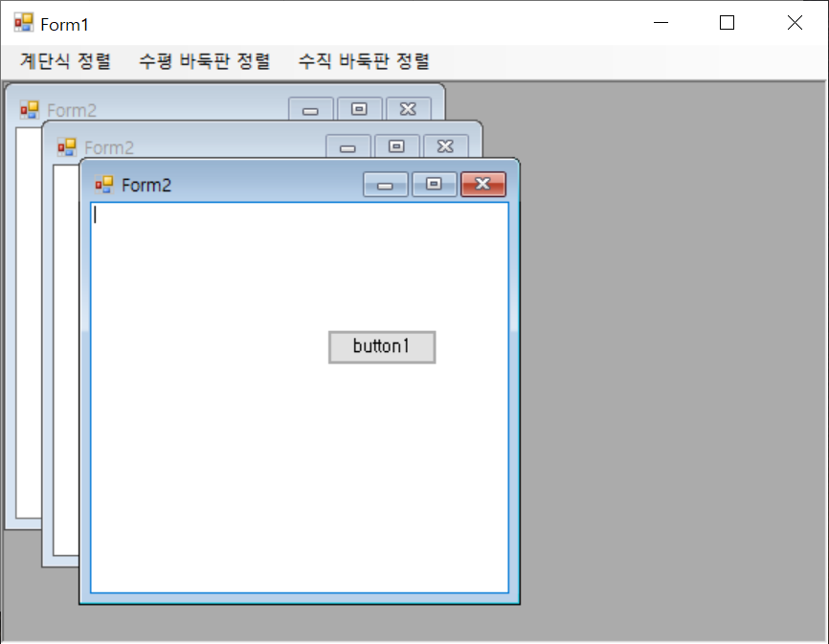The height and width of the screenshot is (644, 829).
Task: Close the front Form2 child window
Action: click(483, 184)
